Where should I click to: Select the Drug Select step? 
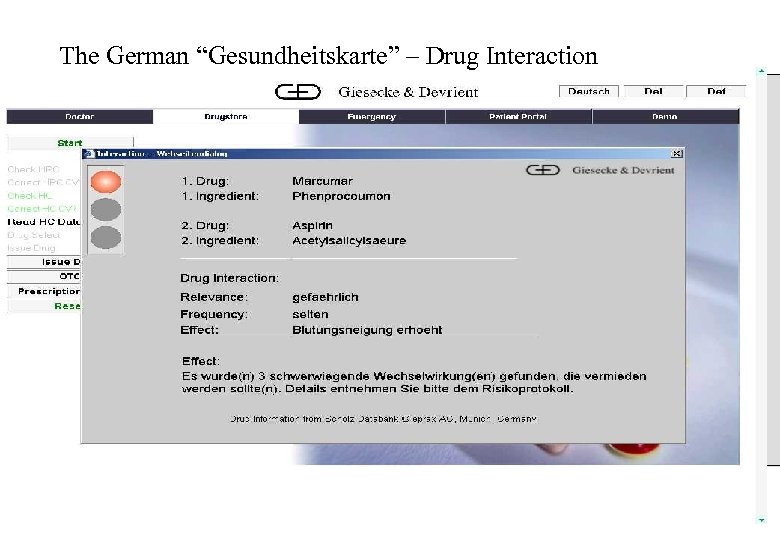[33, 235]
